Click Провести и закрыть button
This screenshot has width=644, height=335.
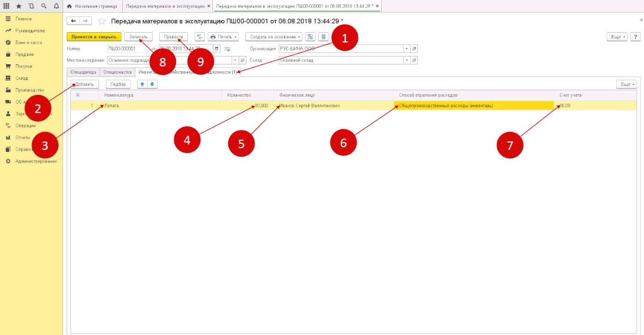[94, 37]
